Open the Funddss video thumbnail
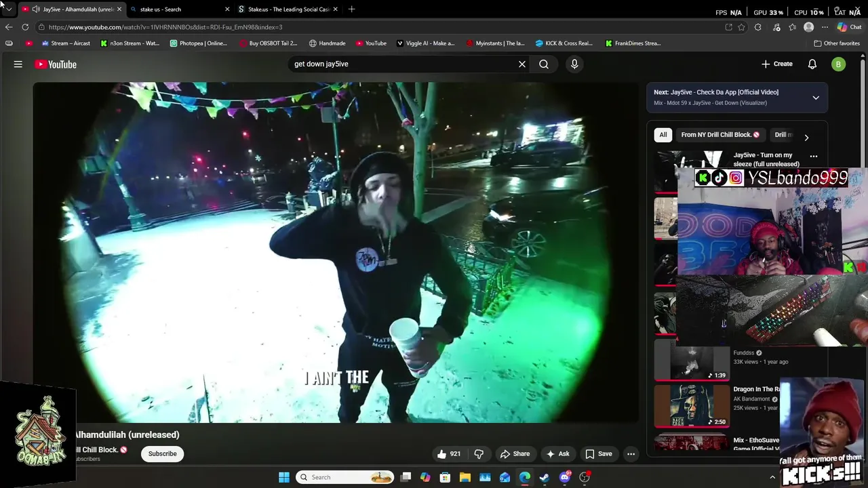This screenshot has height=488, width=868. click(692, 360)
